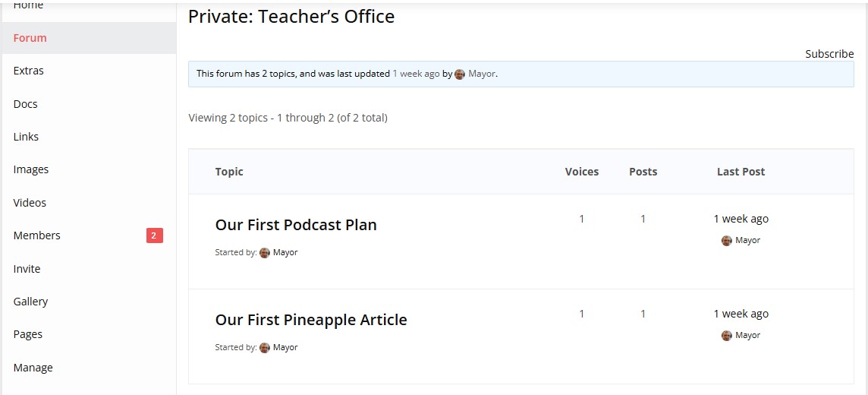
Task: Click Mayor avatar in Podcast Plan last post
Action: [727, 241]
